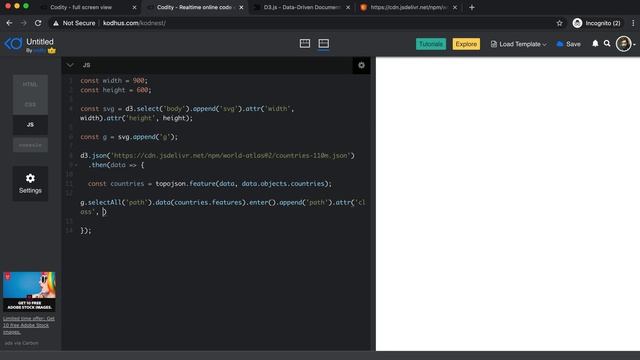The image size is (640, 360).
Task: Select the JS panel button in sidebar
Action: 30,125
